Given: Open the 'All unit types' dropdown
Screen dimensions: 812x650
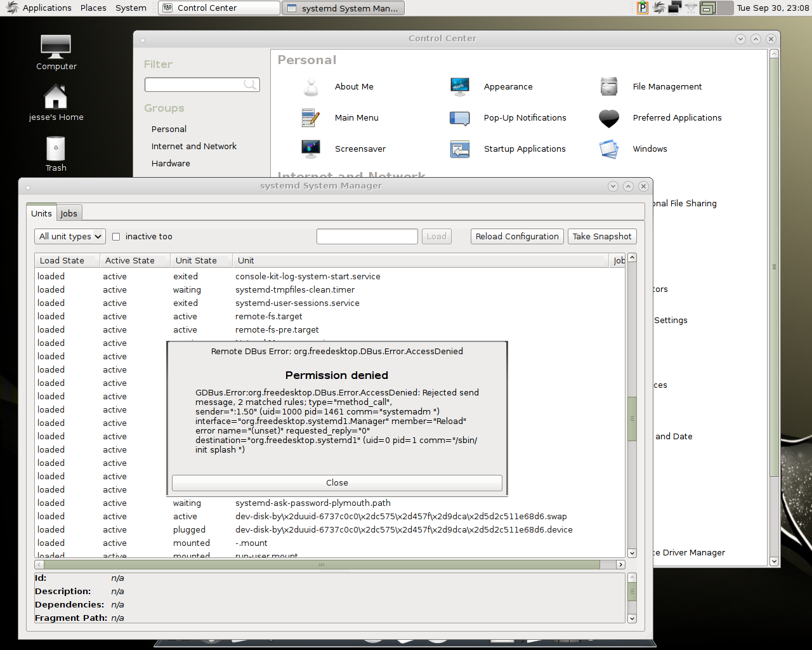Looking at the screenshot, I should [70, 236].
